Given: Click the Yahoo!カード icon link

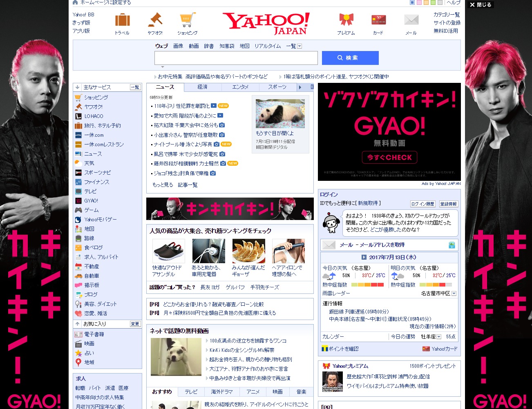Looking at the screenshot, I should click(x=426, y=349).
